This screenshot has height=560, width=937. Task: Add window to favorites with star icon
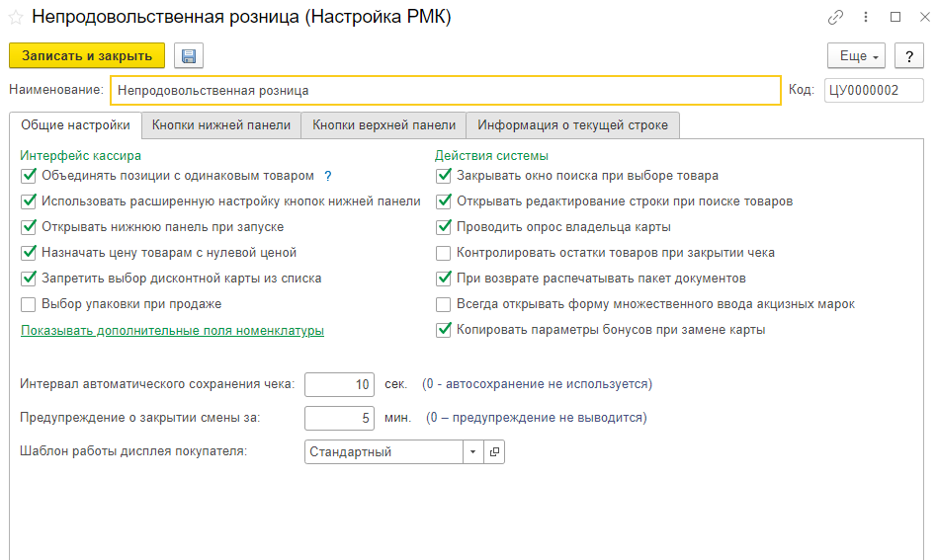point(16,18)
